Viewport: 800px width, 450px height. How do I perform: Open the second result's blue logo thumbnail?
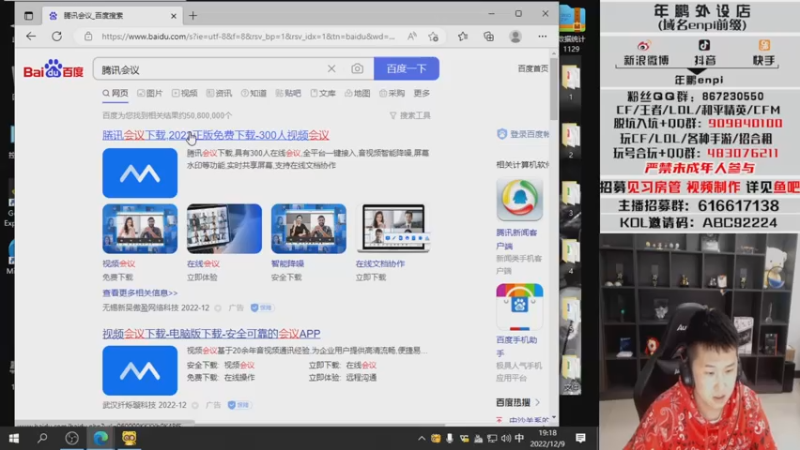(140, 370)
